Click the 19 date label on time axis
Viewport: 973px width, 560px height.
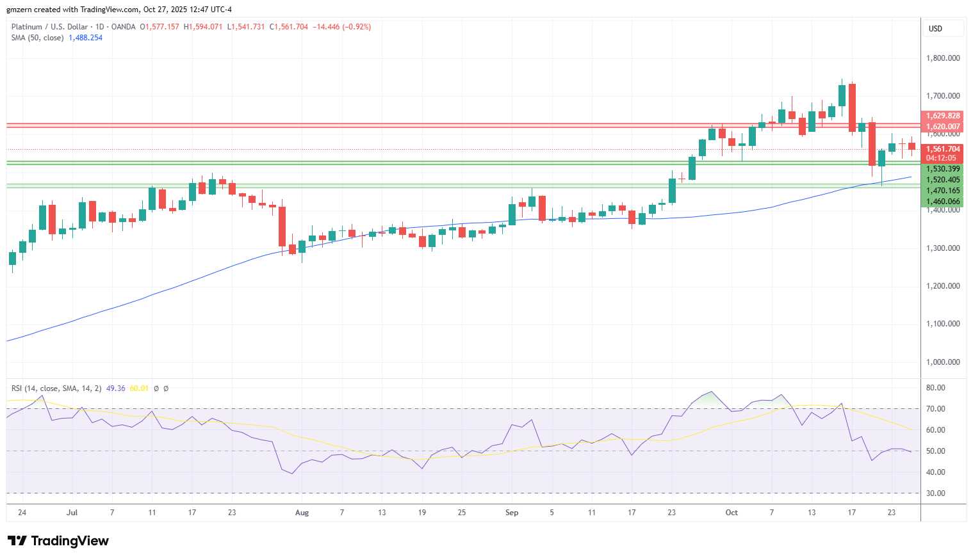click(x=422, y=513)
